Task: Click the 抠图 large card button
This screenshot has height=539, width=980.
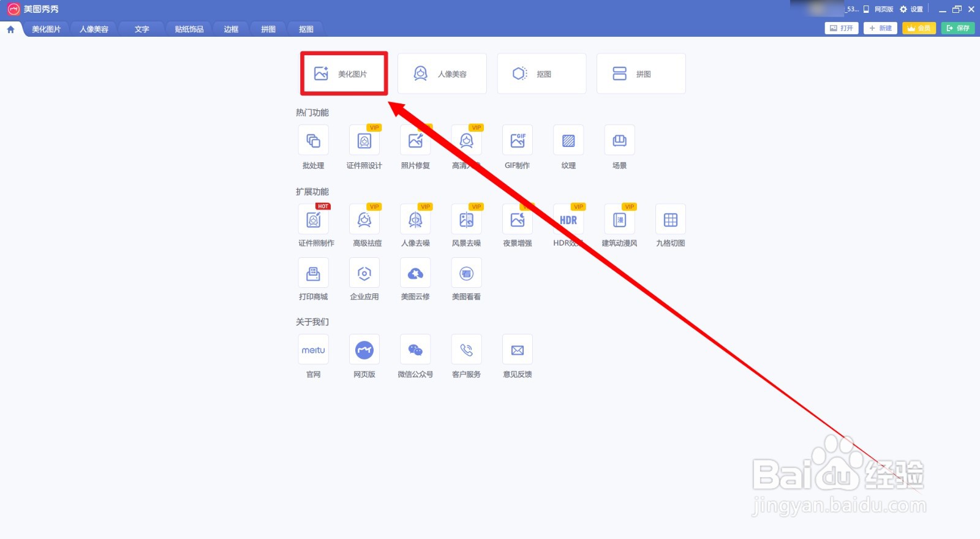Action: coord(541,73)
